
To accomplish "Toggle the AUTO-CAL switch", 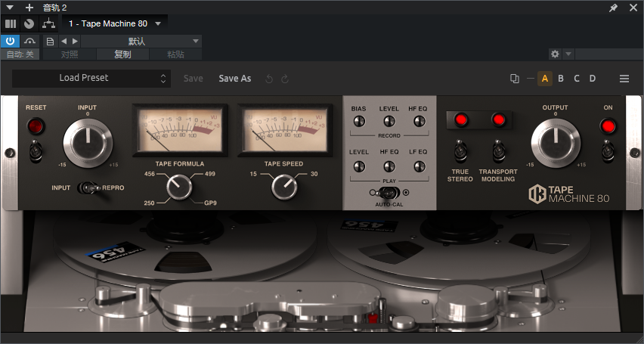I will [x=388, y=192].
